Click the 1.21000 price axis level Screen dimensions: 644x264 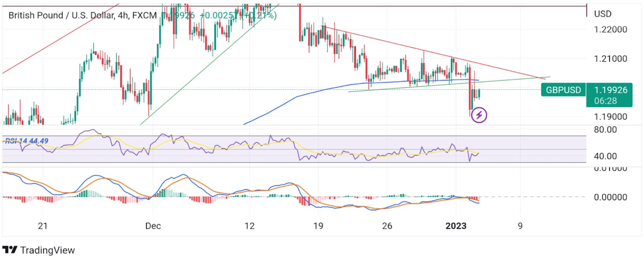coord(611,59)
